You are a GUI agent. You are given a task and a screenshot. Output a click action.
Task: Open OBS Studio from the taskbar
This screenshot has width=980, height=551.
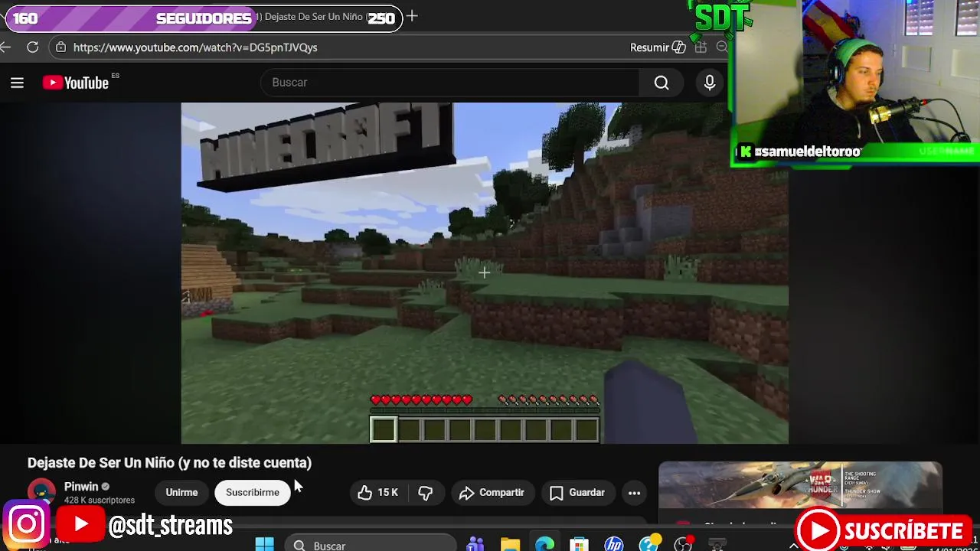[x=683, y=545]
